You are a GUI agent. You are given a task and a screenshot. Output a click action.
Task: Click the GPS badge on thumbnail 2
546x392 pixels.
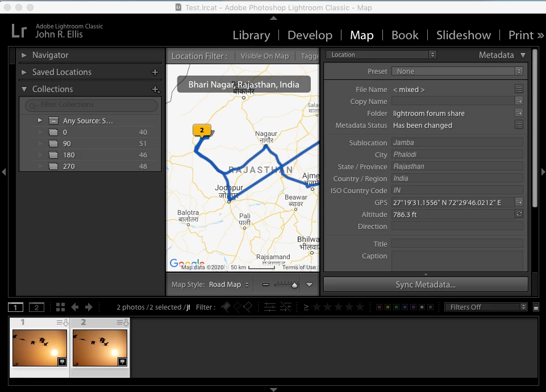(122, 362)
